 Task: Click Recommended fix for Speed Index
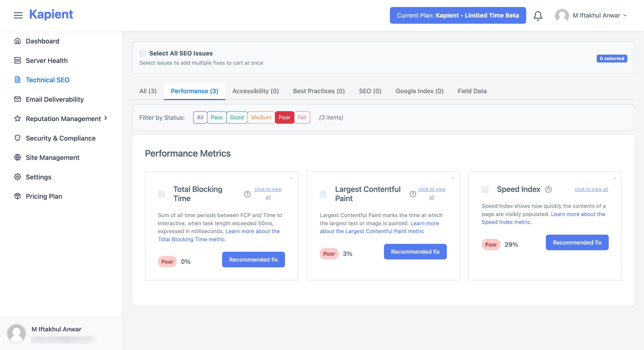[577, 242]
